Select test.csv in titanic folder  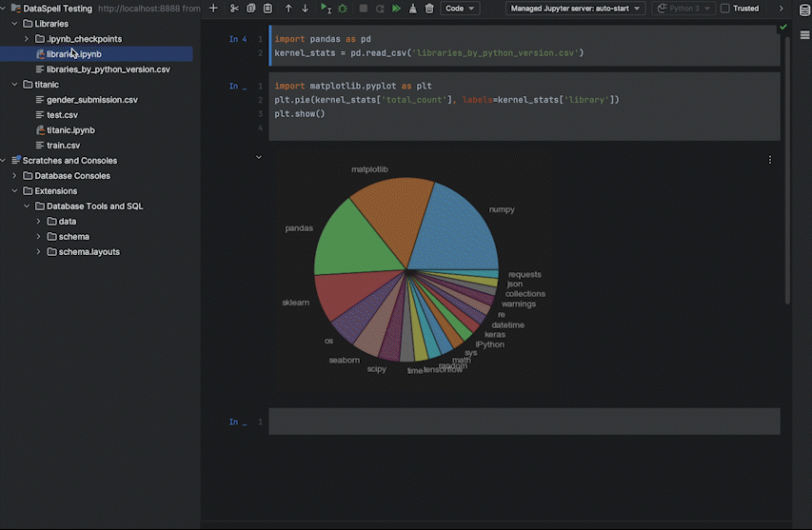pos(62,115)
